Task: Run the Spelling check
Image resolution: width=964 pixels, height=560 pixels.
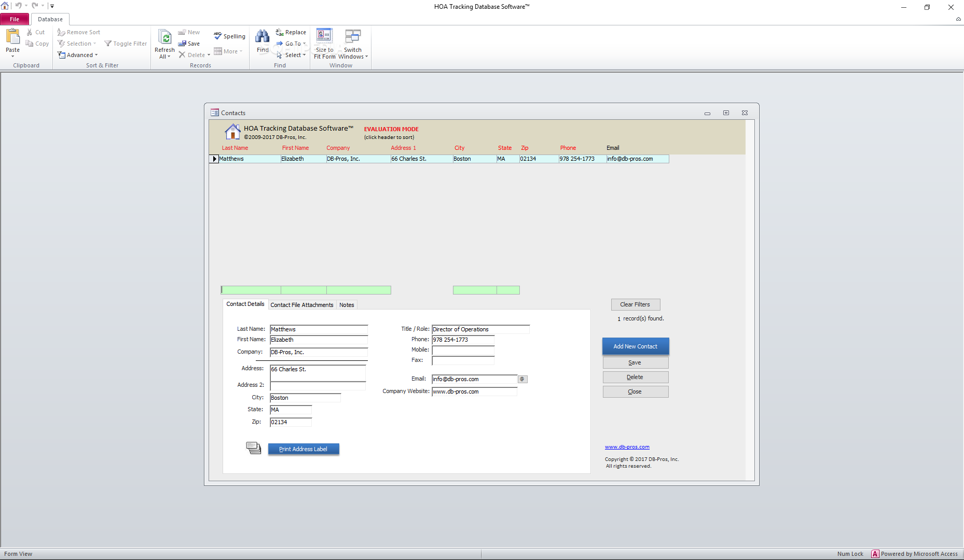Action: (x=229, y=36)
